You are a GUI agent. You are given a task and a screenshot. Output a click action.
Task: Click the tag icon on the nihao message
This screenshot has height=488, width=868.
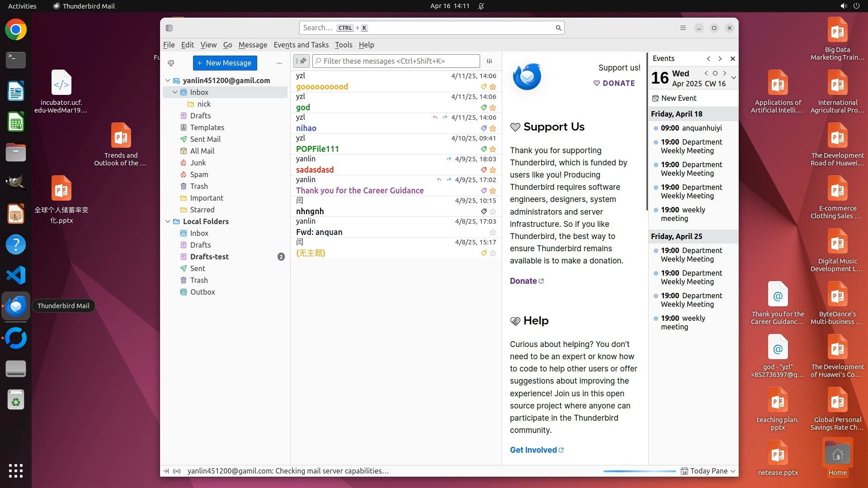pos(483,128)
